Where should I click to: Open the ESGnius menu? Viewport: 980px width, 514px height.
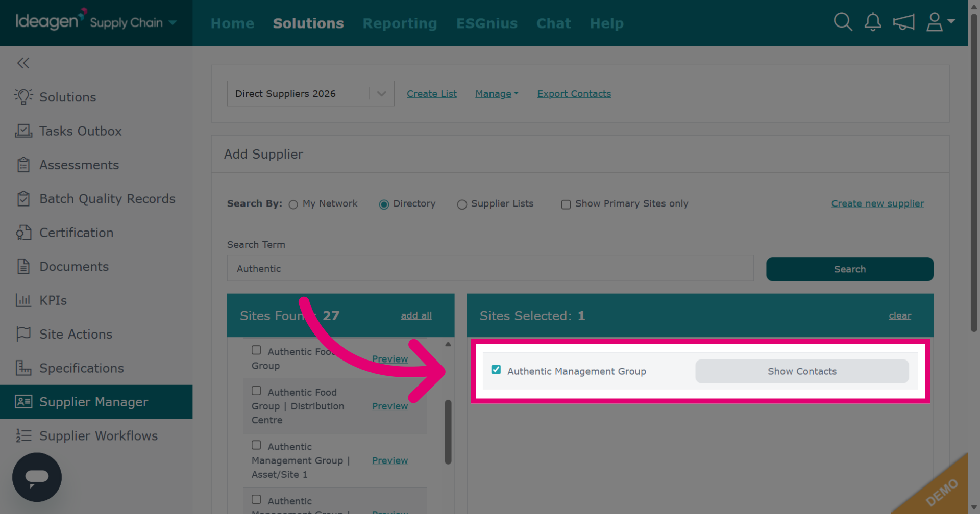[x=487, y=23]
